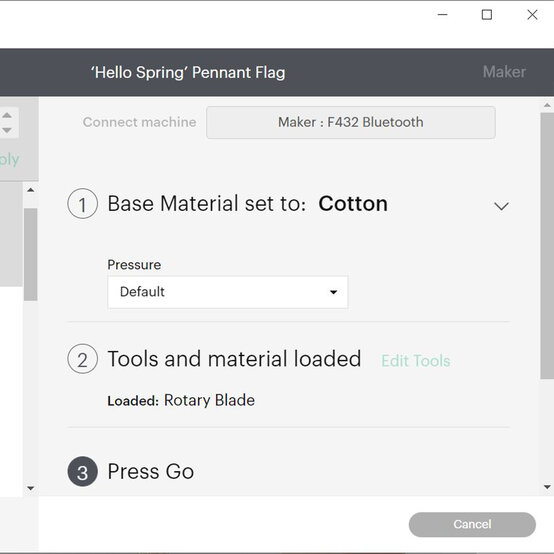The width and height of the screenshot is (554, 554).
Task: Click the filled step 3 circle icon
Action: [x=82, y=472]
